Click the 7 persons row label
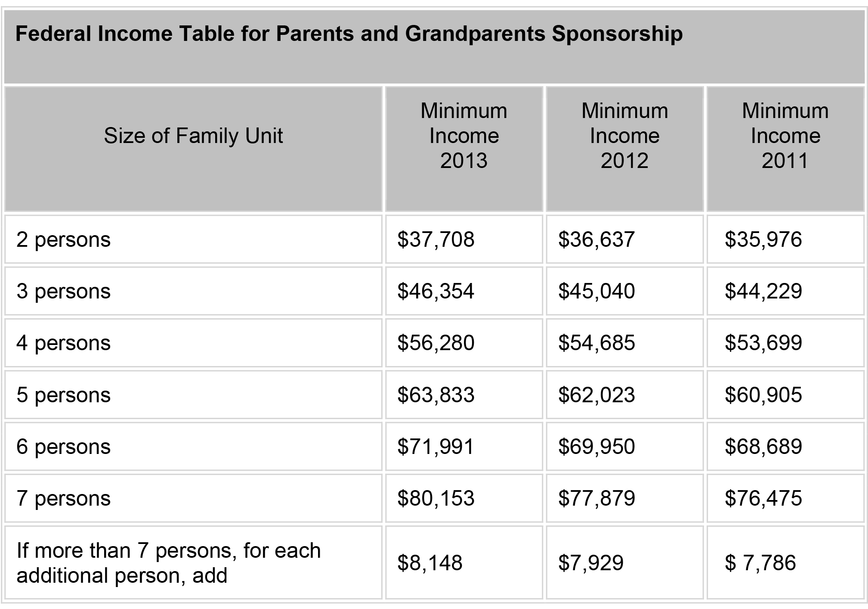This screenshot has width=868, height=609. [x=64, y=498]
